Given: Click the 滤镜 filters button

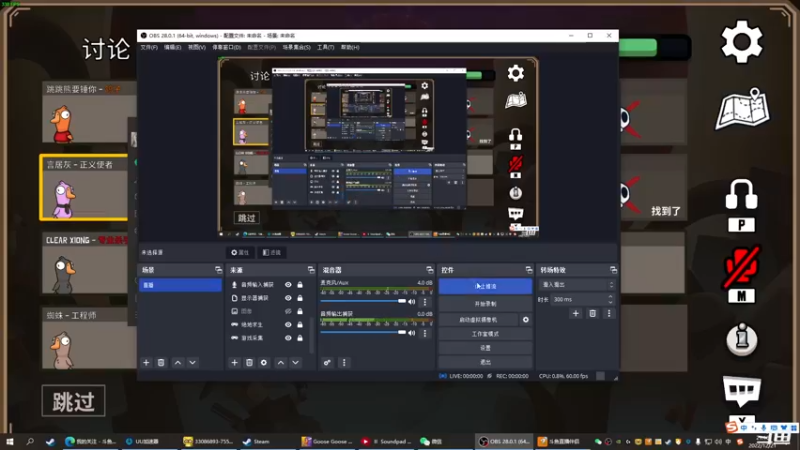Looking at the screenshot, I should point(272,253).
